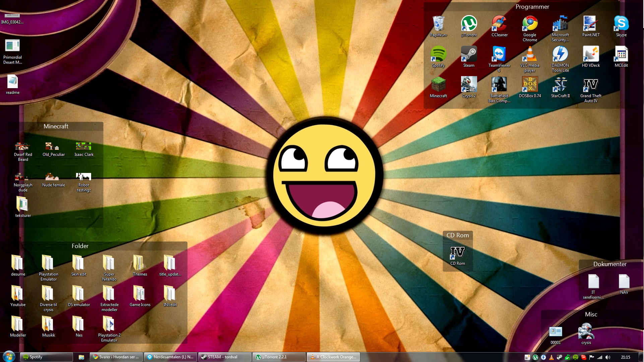Viewport: 644px width, 362px height.
Task: Open the Playstation 2 Emulator folder
Action: [109, 329]
